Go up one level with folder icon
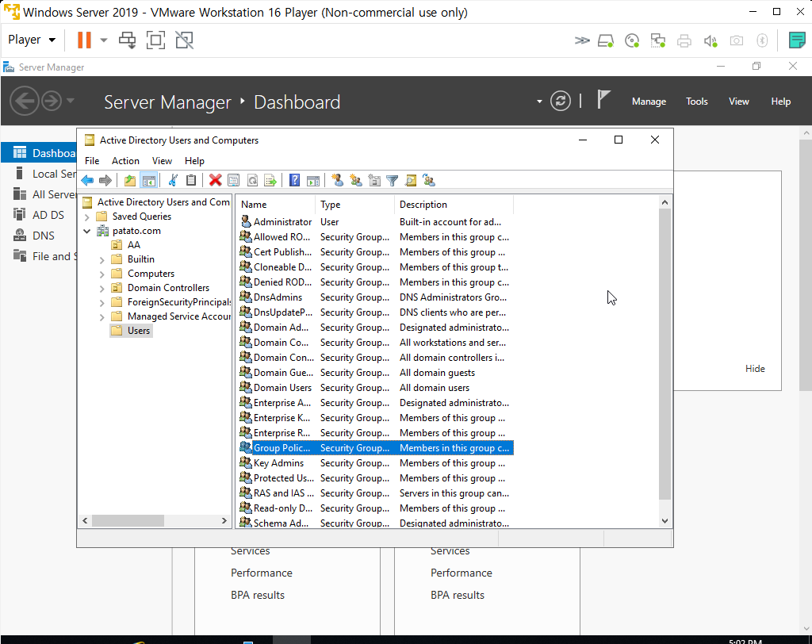812x644 pixels. [129, 180]
